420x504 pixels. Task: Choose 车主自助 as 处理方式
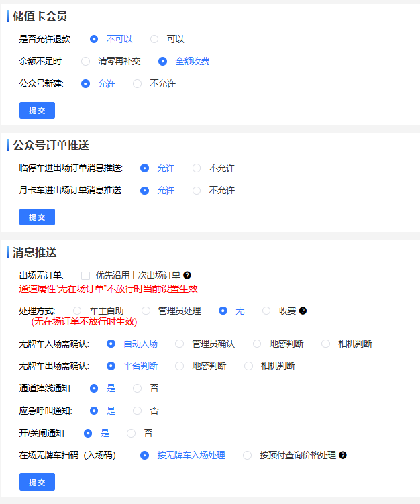pyautogui.click(x=77, y=311)
